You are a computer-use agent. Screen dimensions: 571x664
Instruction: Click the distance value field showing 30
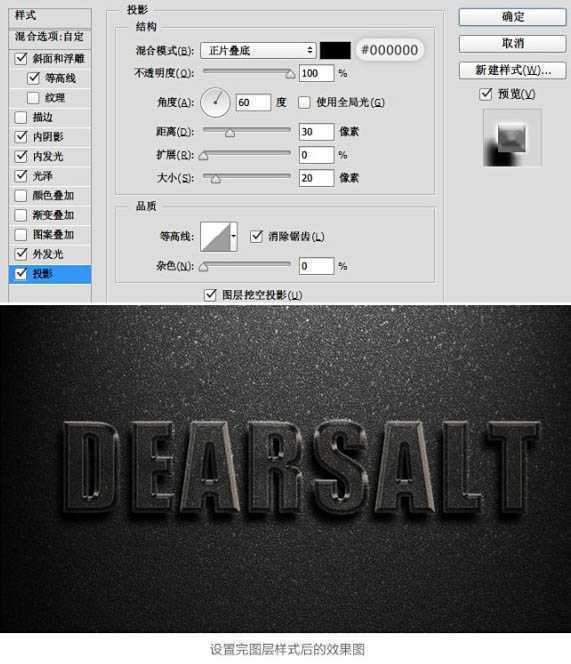click(316, 132)
